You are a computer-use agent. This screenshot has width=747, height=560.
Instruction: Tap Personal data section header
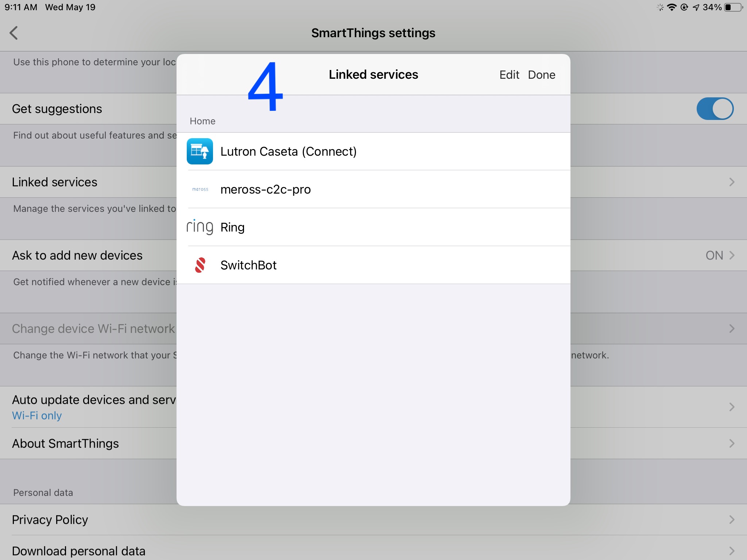tap(43, 493)
